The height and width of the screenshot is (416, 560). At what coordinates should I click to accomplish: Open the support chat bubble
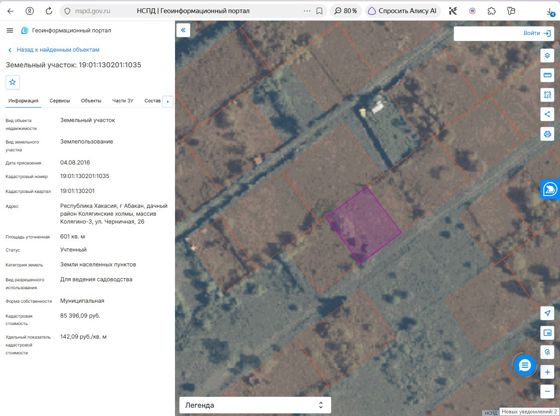(525, 365)
